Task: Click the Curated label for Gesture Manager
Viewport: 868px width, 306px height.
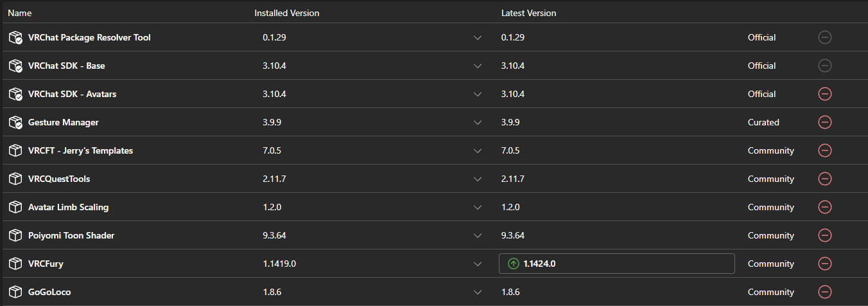Action: tap(763, 122)
